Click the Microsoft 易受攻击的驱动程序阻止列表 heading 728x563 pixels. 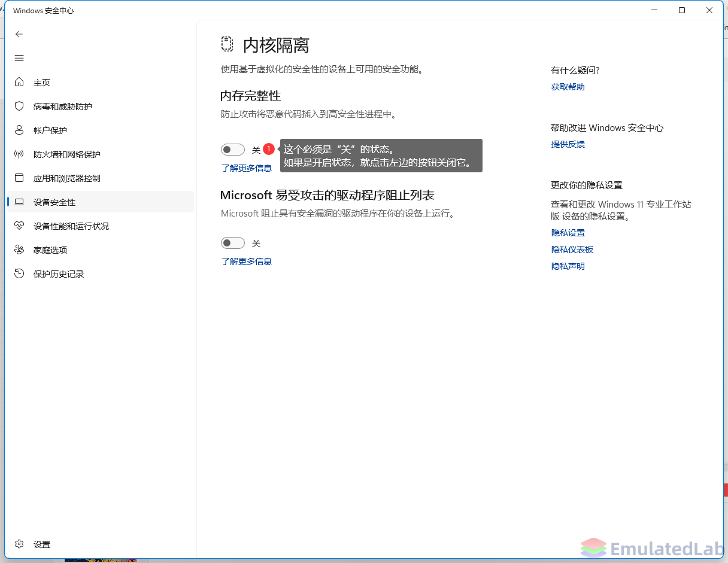327,195
